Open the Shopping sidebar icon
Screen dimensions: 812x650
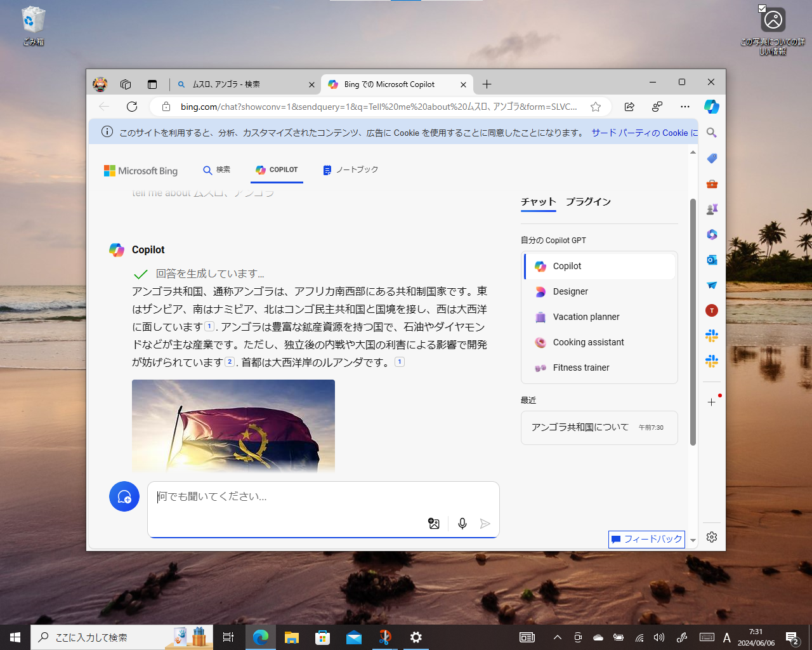(711, 158)
